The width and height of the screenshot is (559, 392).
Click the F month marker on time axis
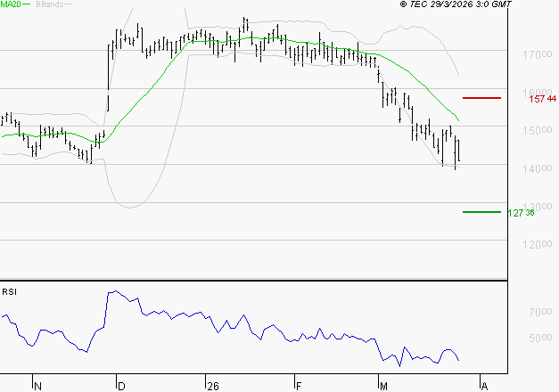(299, 387)
